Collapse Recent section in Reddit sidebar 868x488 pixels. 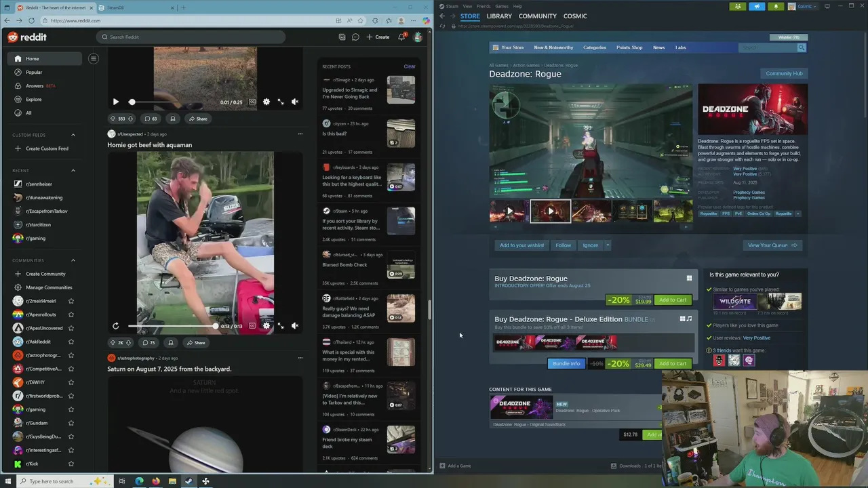coord(73,171)
